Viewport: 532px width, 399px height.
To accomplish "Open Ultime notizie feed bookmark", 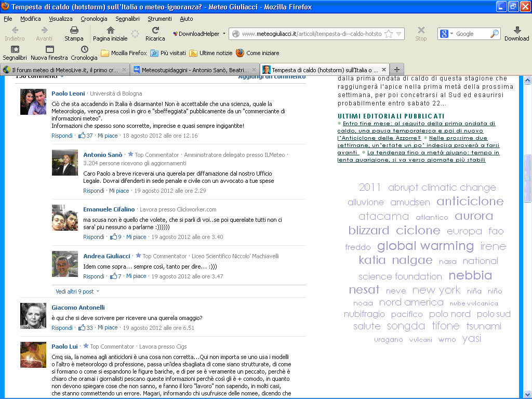I will [211, 53].
